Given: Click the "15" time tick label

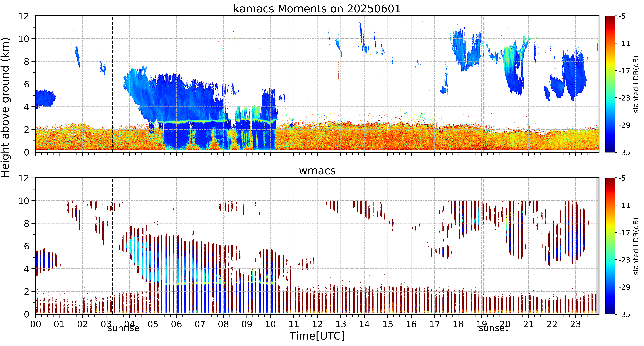Looking at the screenshot, I should click(x=388, y=324).
